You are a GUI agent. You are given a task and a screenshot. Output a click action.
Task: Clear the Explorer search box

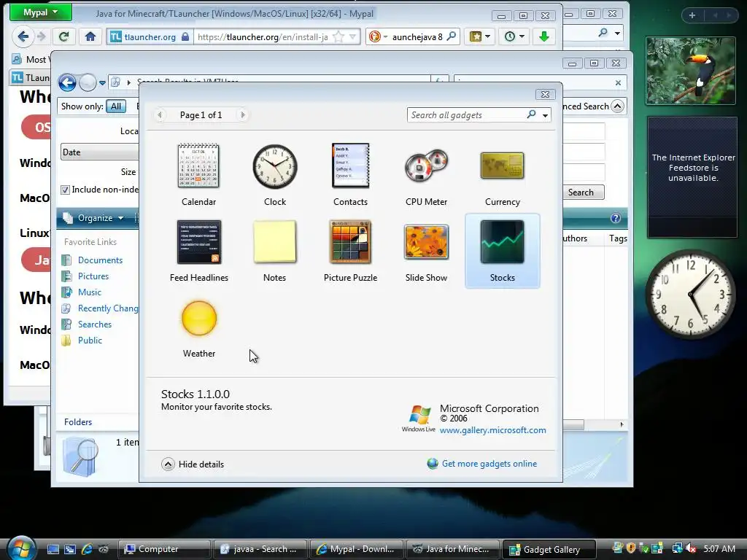click(618, 83)
